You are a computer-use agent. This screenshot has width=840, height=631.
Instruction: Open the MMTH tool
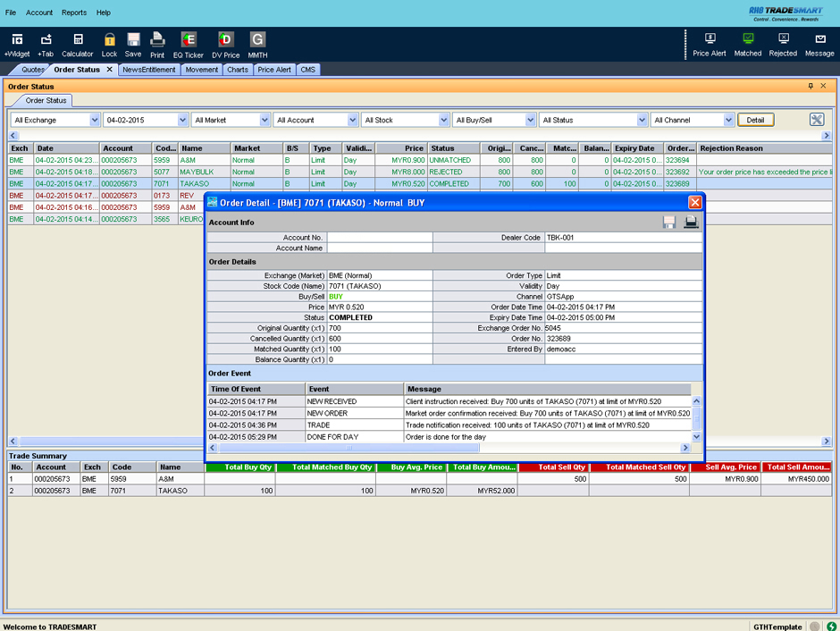point(257,45)
